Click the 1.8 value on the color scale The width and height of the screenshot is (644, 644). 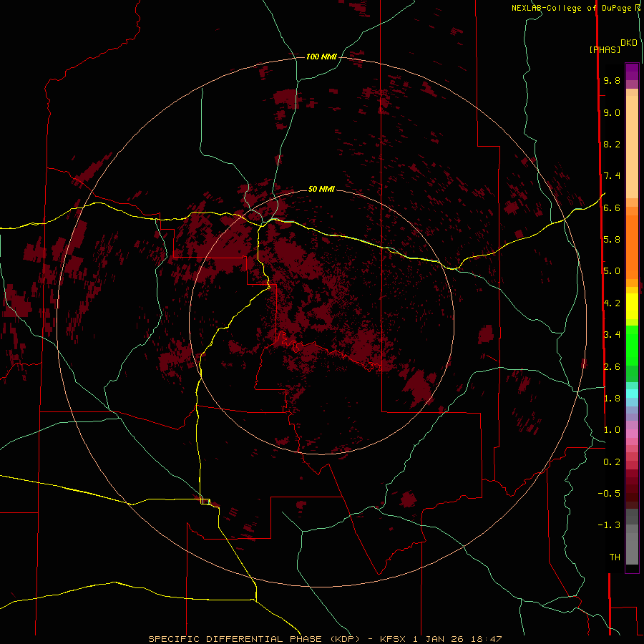(x=612, y=399)
